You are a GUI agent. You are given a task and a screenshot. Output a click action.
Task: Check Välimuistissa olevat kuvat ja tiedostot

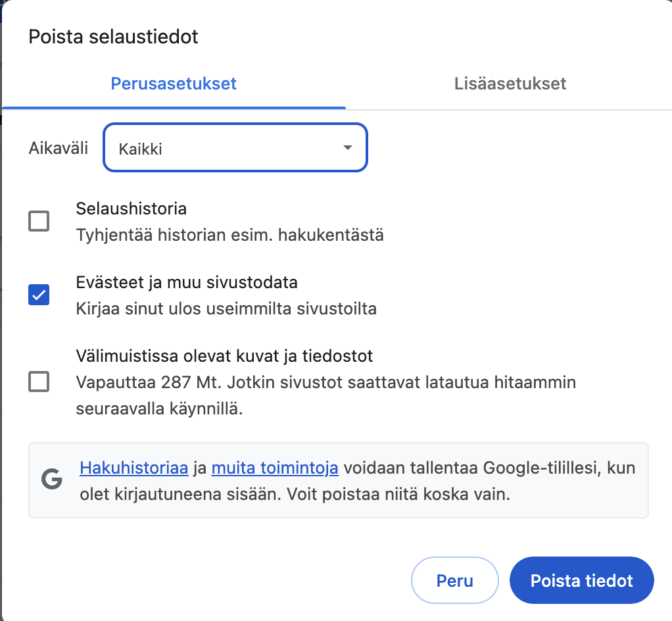39,382
